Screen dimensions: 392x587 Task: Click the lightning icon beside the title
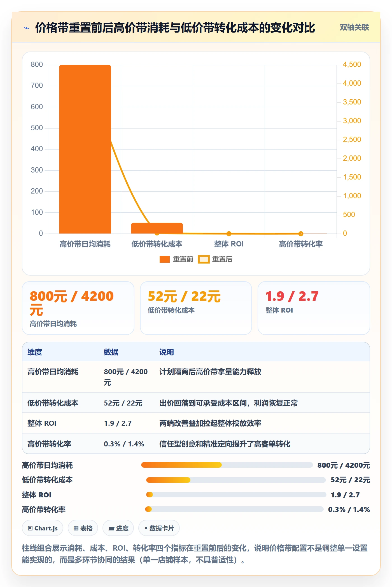click(27, 28)
